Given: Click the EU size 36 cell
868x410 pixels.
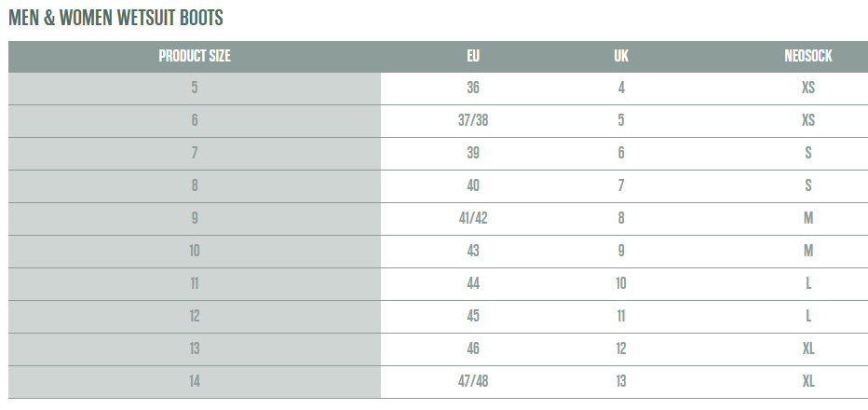Looking at the screenshot, I should (x=473, y=89).
